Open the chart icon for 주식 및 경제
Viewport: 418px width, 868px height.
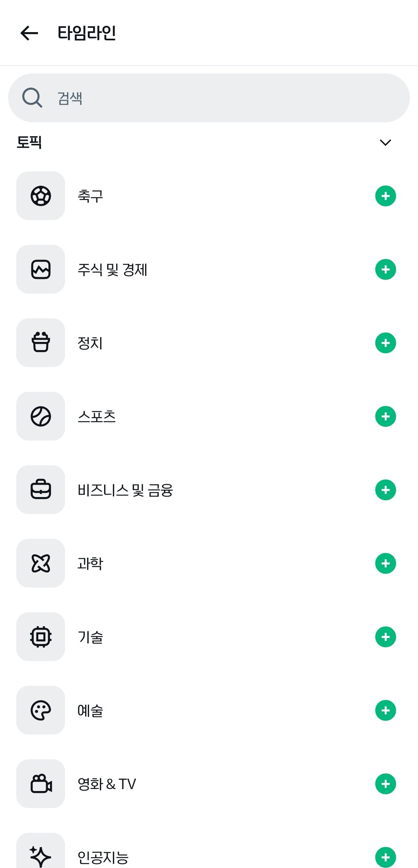[41, 269]
